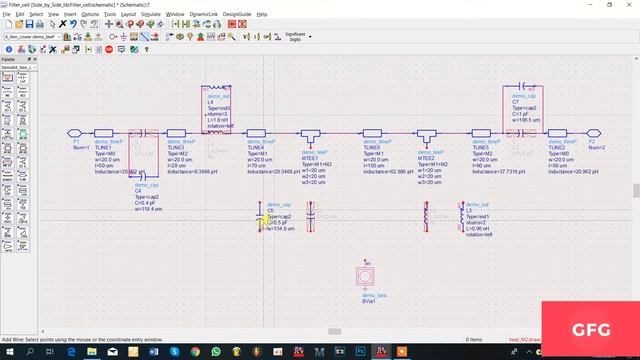Float the Palette panel
This screenshot has width=640, height=360.
pyautogui.click(x=29, y=60)
